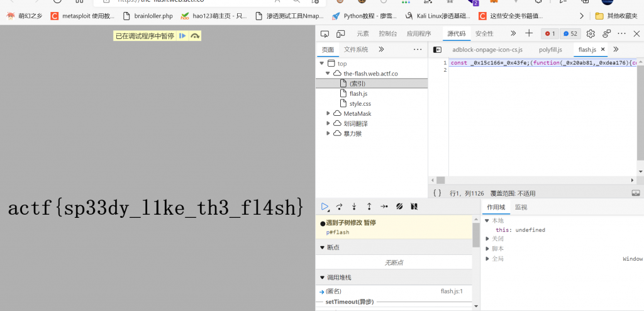Switch to the 应用程序 tab
This screenshot has height=311, width=644.
419,34
